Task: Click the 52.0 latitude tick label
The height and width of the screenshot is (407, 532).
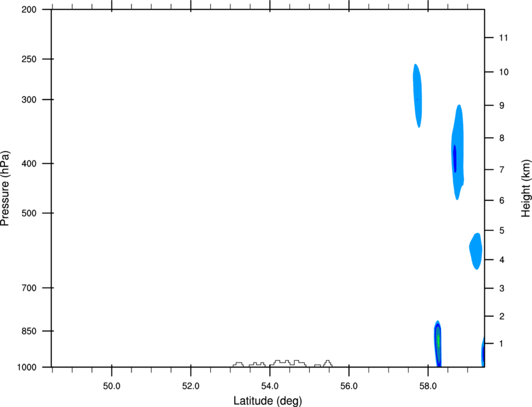Action: [x=191, y=386]
